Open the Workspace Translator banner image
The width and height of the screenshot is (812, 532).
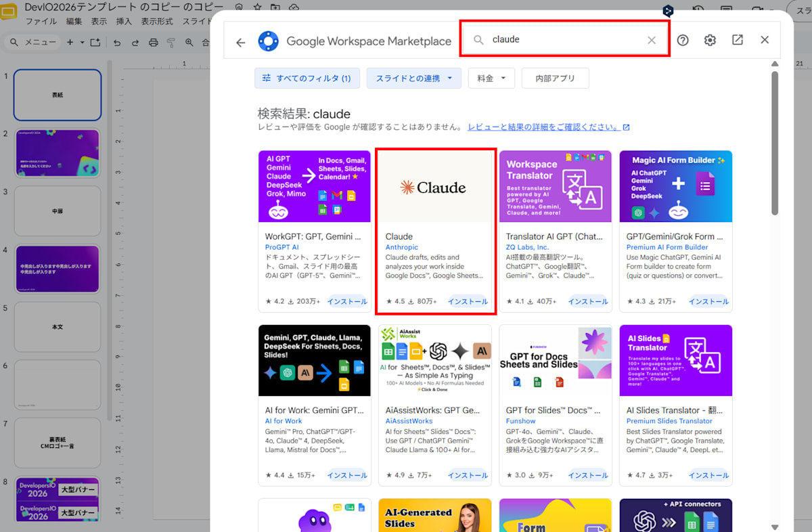click(556, 186)
